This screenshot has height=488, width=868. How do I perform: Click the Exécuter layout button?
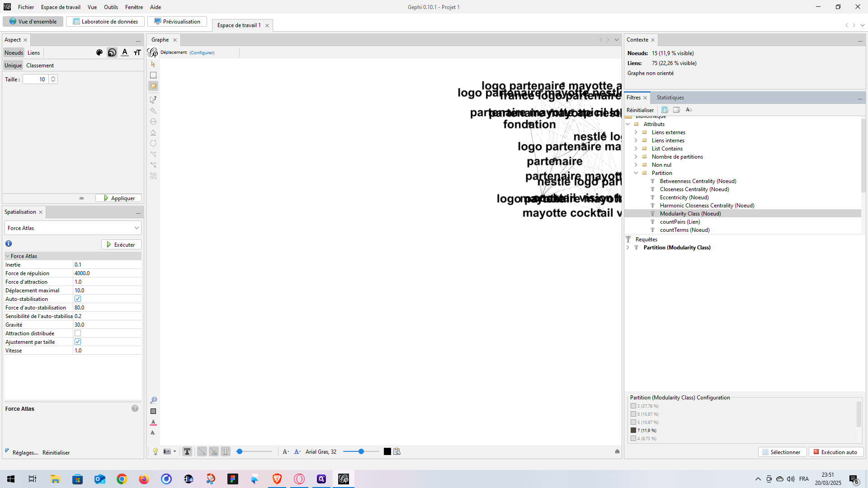121,244
